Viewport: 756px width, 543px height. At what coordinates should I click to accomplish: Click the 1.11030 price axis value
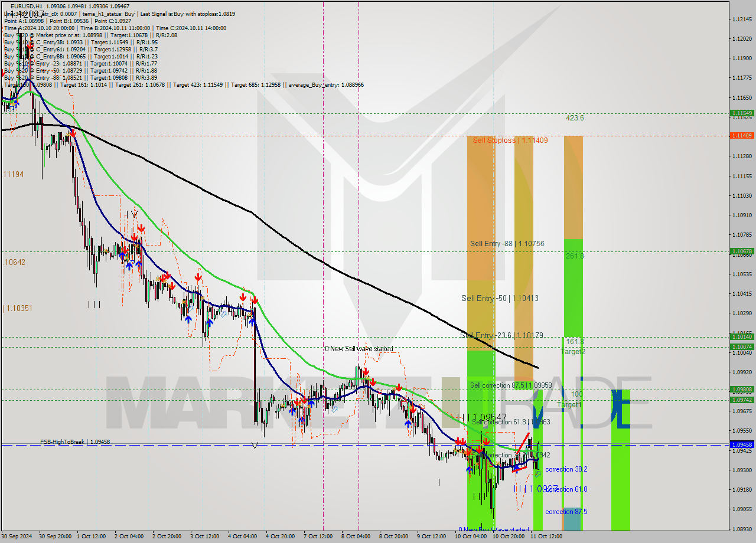[x=742, y=196]
